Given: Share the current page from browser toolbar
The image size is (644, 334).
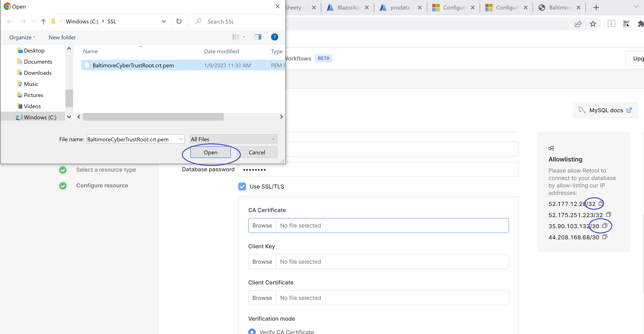Looking at the screenshot, I should tap(578, 24).
